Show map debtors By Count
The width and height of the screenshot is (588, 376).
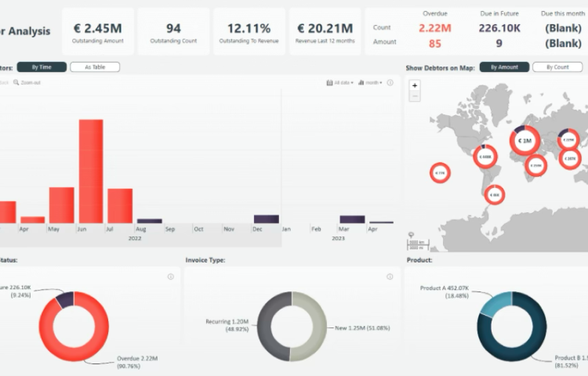click(x=557, y=67)
